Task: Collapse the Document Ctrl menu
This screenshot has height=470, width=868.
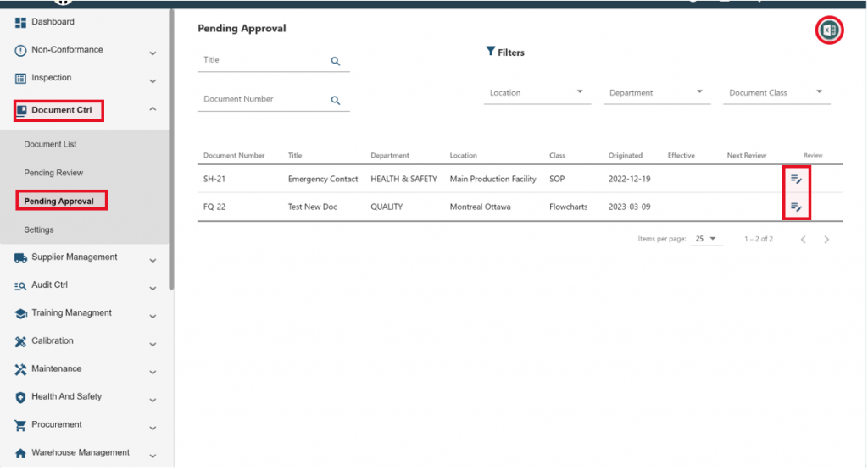Action: pyautogui.click(x=153, y=109)
